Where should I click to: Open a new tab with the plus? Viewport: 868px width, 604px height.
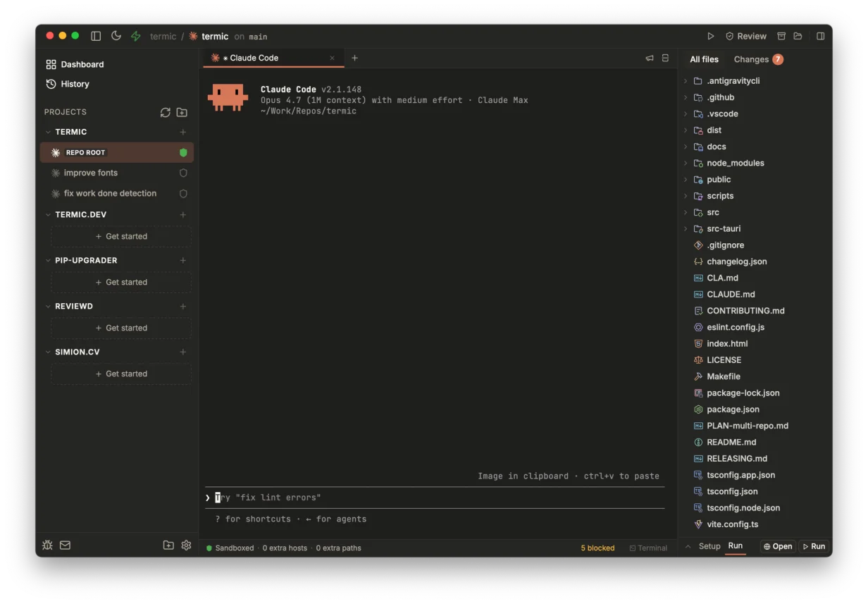point(354,58)
